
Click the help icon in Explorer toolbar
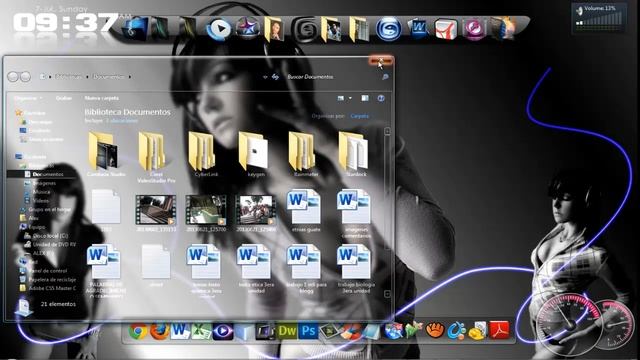(381, 98)
